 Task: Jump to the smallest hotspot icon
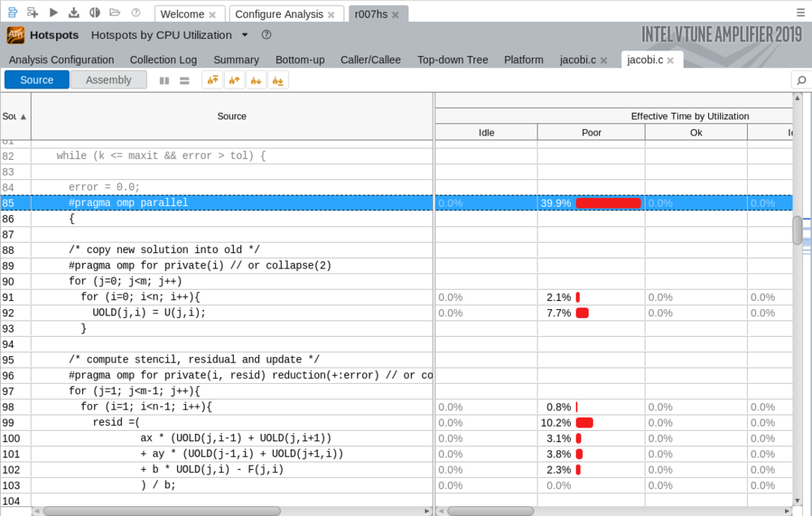[278, 80]
